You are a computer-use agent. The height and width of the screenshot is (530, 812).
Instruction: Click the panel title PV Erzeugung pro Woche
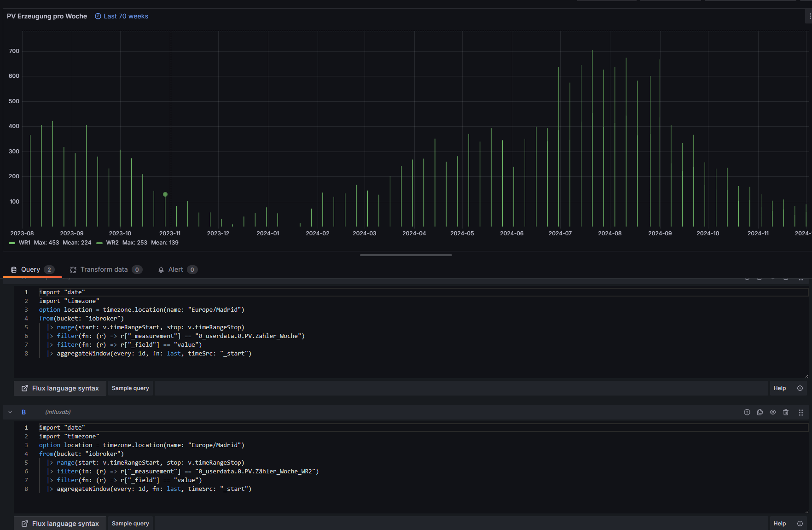[47, 16]
